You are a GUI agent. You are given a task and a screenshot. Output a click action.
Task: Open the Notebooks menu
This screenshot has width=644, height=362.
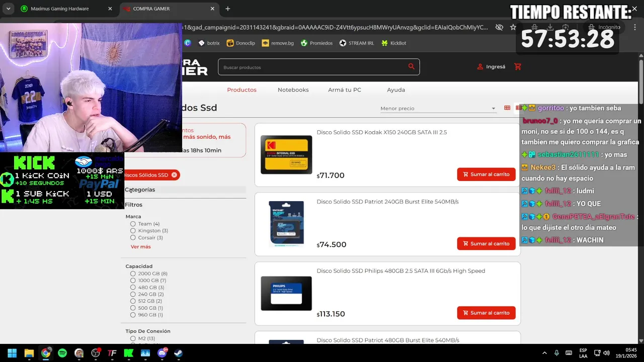coord(293,90)
